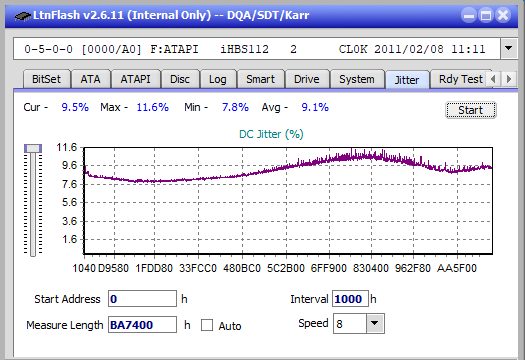Screen dimensions: 525x360
Task: Click the Min value 7.8%
Action: coord(235,107)
